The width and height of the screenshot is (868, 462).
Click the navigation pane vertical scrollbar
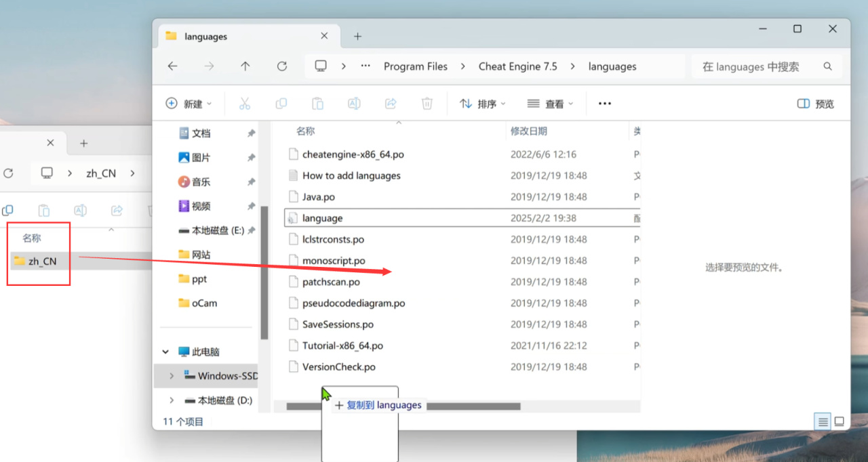click(x=265, y=272)
